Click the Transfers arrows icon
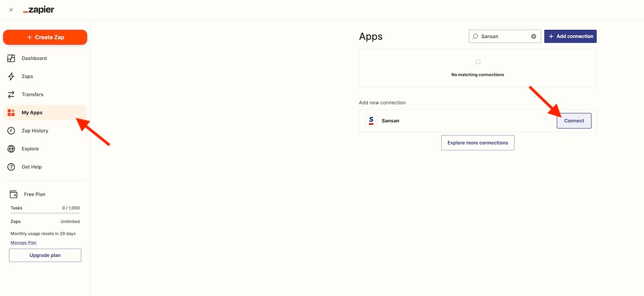Image resolution: width=644 pixels, height=296 pixels. coord(11,95)
